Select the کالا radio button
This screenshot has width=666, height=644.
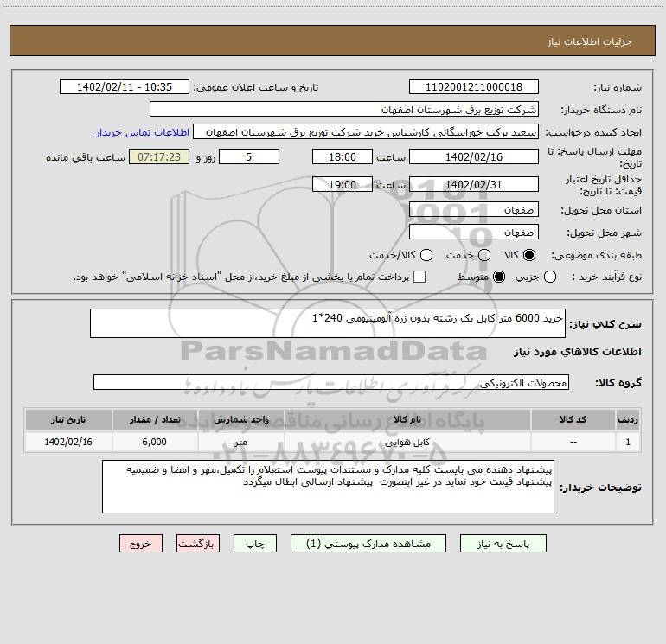tap(529, 255)
